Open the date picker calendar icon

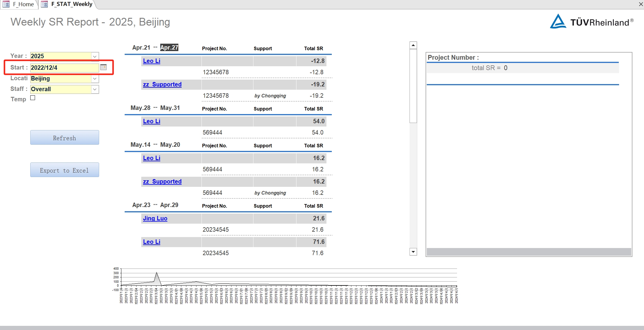click(103, 67)
